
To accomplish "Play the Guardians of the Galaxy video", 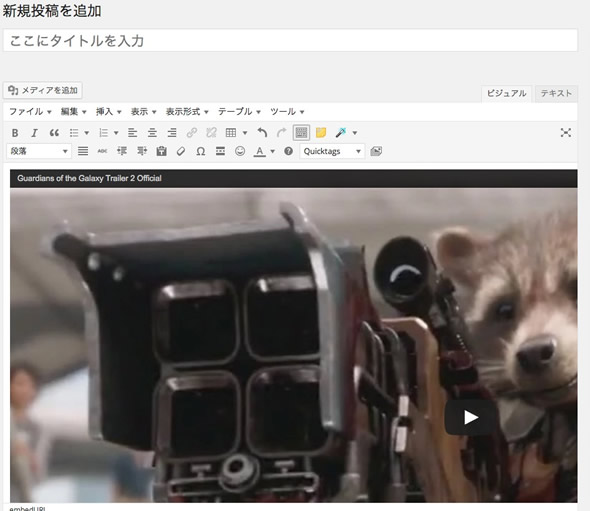I will coord(470,417).
